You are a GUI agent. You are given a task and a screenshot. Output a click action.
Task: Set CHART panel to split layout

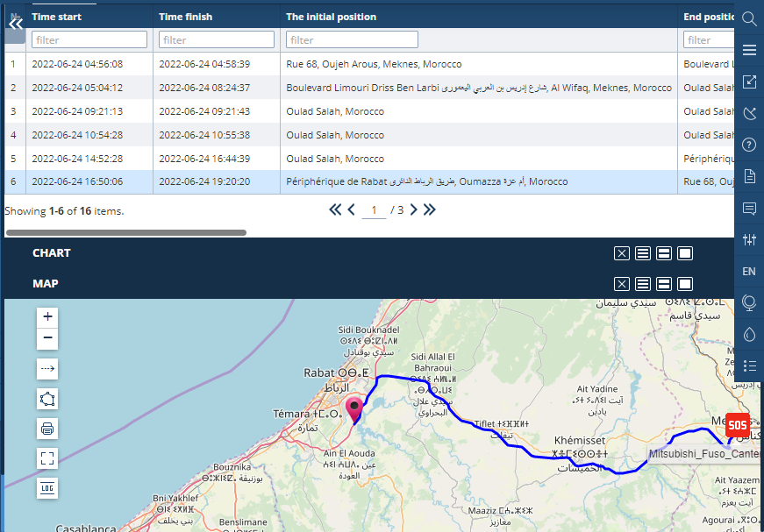[x=664, y=253]
